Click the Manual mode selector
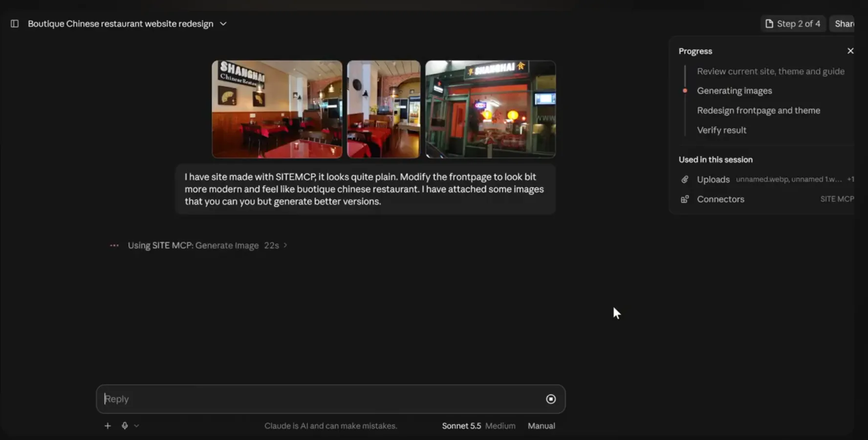The image size is (868, 440). tap(541, 426)
